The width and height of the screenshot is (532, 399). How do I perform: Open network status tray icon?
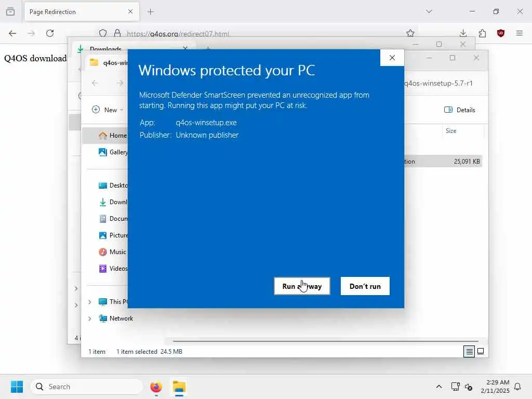pyautogui.click(x=455, y=387)
